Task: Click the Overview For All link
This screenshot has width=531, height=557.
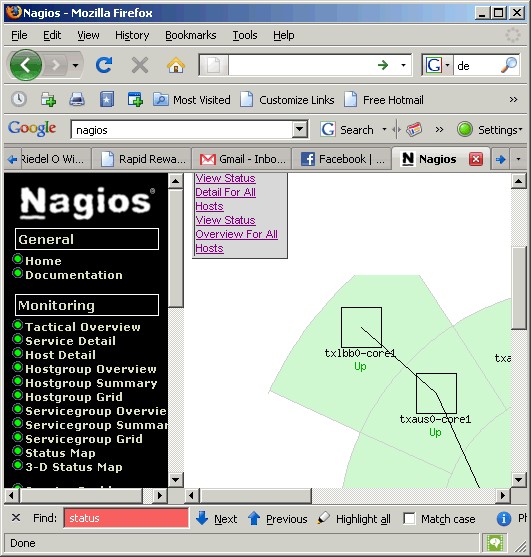Action: [237, 234]
